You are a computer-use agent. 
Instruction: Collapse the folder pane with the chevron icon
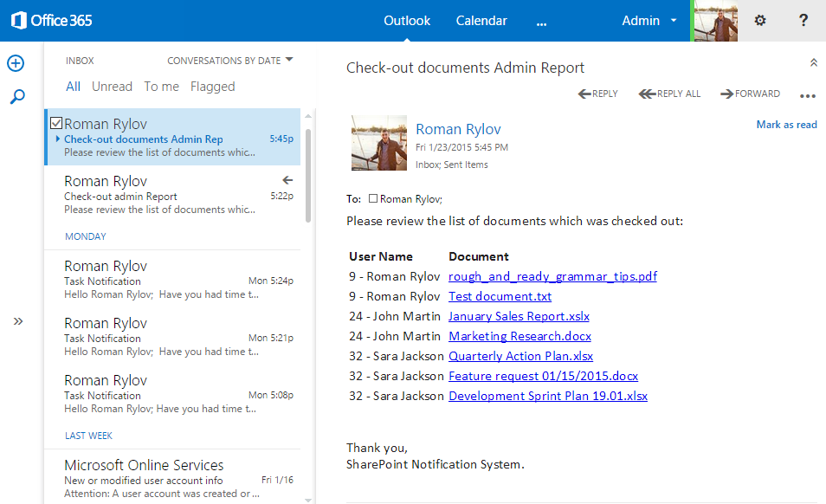18,320
